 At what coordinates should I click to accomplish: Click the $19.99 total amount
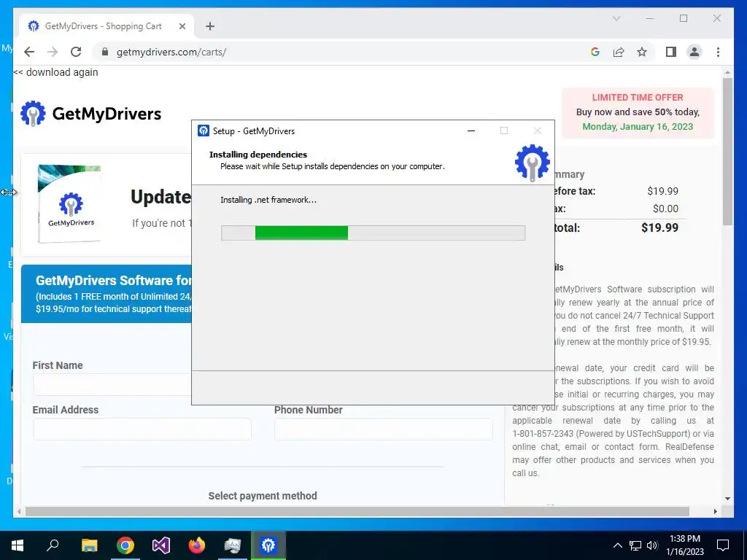click(x=659, y=227)
